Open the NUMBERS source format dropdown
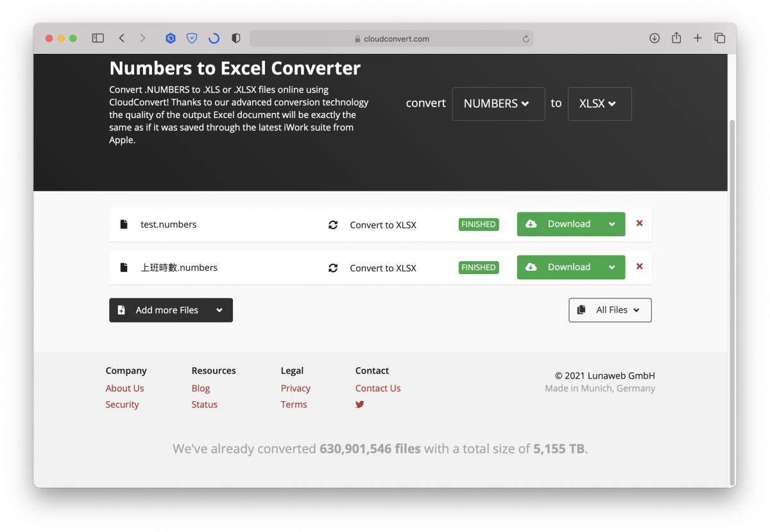 pos(499,104)
